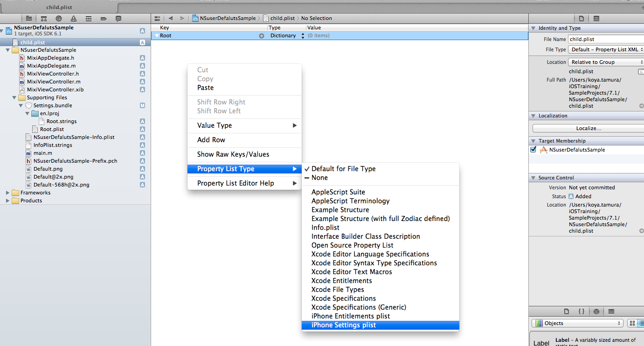Select NSuserDefalutsSample-Info.plist file
The height and width of the screenshot is (346, 644).
(74, 137)
